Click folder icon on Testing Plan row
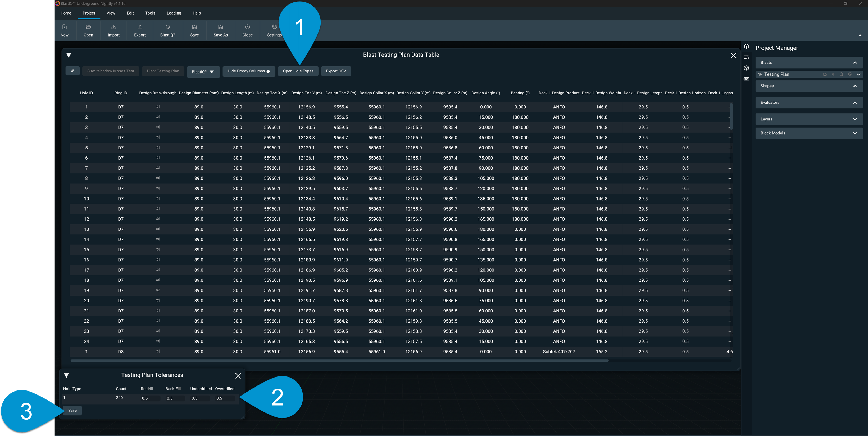 click(825, 74)
